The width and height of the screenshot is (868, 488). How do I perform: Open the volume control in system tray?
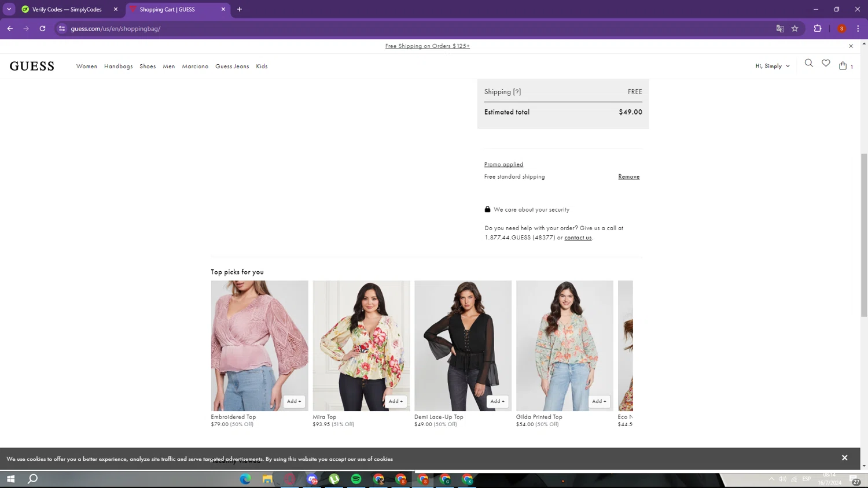[782, 479]
